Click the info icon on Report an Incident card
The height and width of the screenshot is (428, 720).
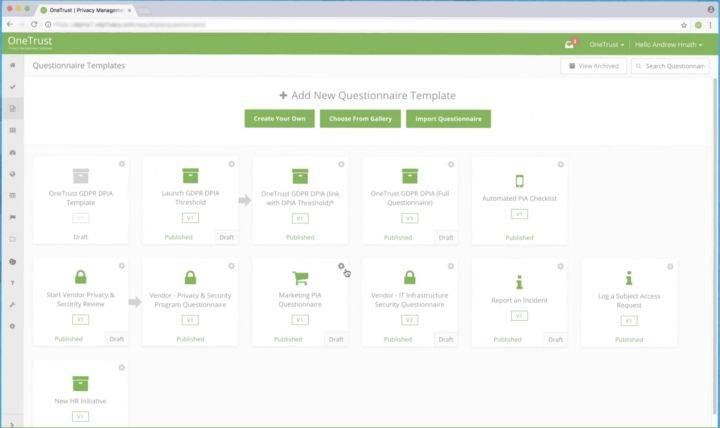point(519,282)
